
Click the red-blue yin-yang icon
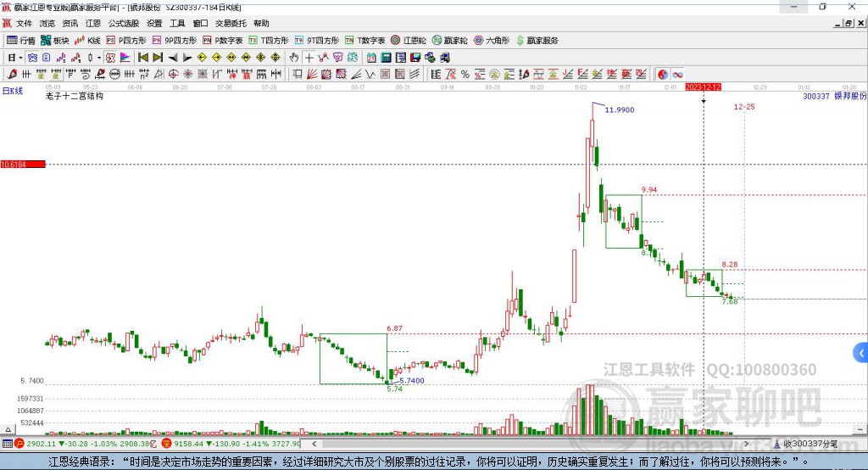pyautogui.click(x=663, y=75)
